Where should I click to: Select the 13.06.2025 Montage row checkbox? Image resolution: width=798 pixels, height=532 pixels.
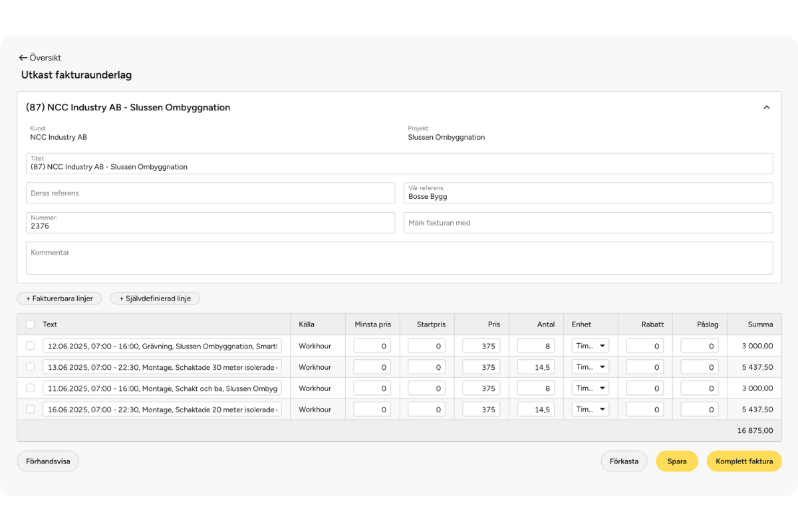click(x=30, y=367)
